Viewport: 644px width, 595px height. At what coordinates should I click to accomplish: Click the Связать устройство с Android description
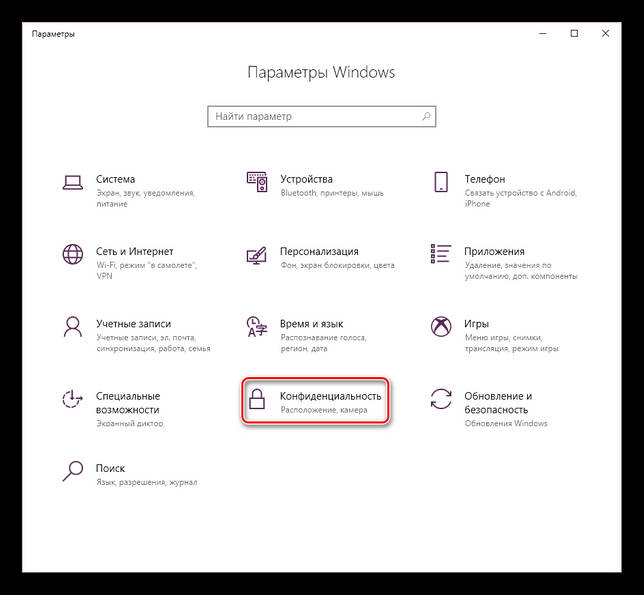pyautogui.click(x=521, y=198)
